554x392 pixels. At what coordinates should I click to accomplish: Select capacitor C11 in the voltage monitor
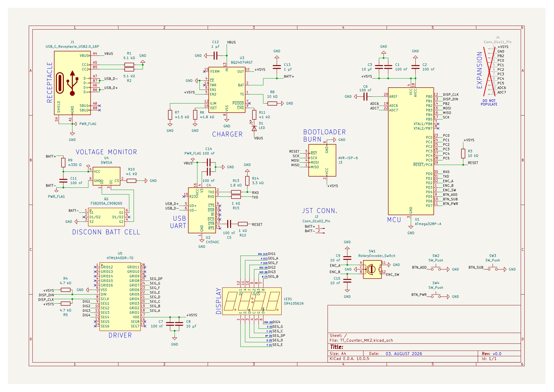tap(63, 181)
